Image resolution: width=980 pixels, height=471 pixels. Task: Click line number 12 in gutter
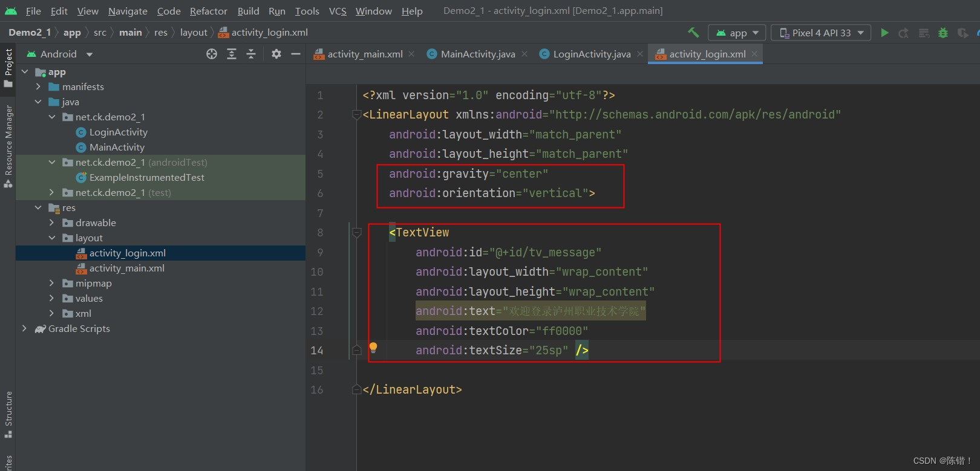coord(317,311)
